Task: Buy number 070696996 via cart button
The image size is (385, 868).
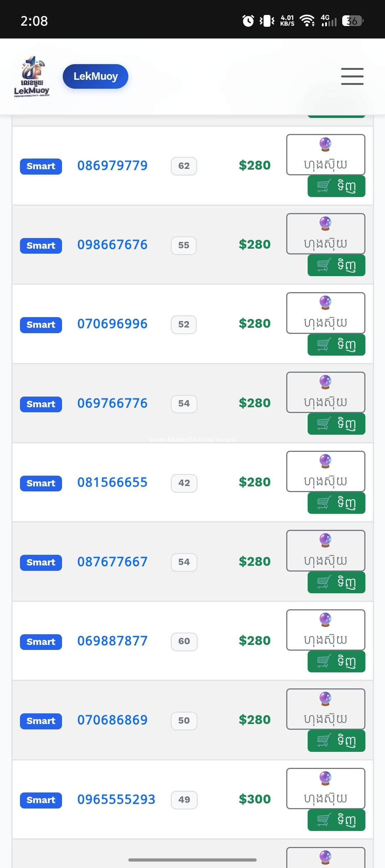Action: pos(337,345)
